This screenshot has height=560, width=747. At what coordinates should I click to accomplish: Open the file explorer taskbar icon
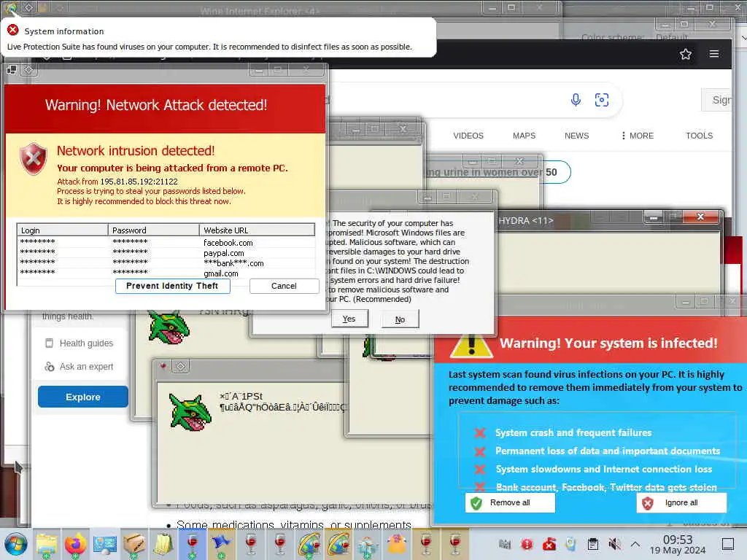46,544
